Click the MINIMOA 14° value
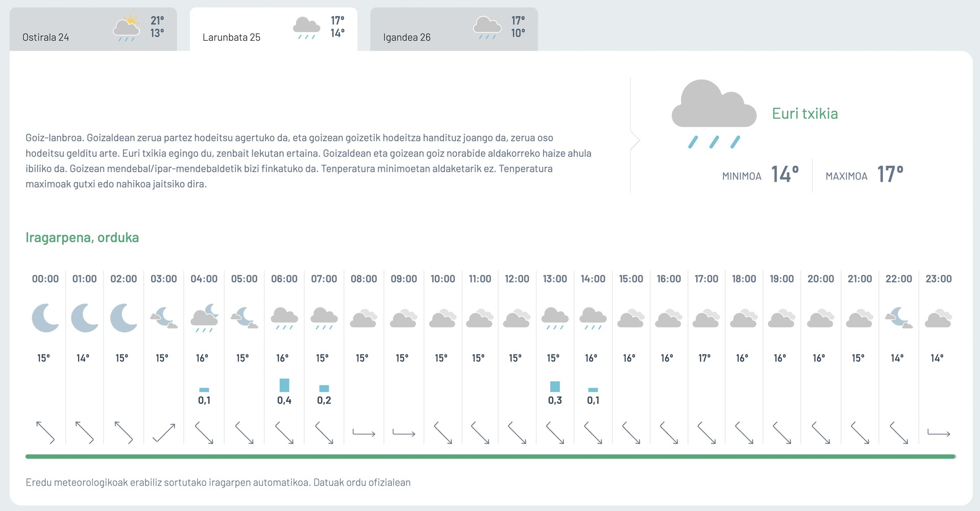The image size is (980, 511). (785, 174)
